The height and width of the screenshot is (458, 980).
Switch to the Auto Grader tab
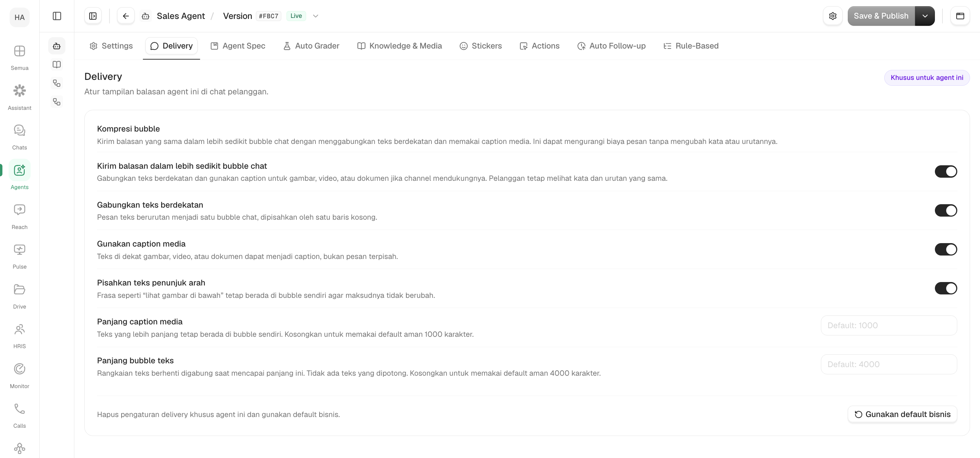point(311,46)
